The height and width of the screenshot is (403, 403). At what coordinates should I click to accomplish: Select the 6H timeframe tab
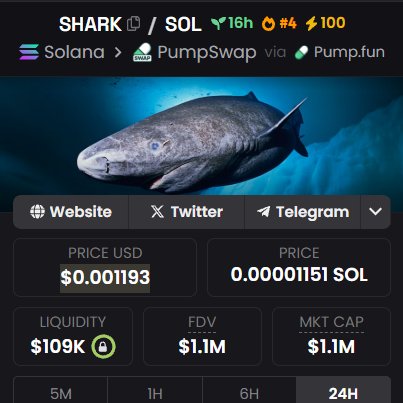click(249, 392)
